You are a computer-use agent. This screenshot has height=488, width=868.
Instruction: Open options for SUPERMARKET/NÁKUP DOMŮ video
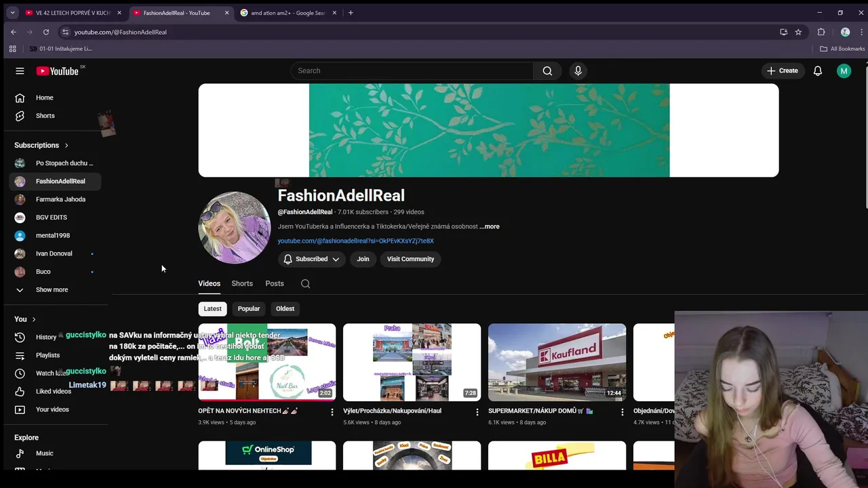click(x=622, y=411)
